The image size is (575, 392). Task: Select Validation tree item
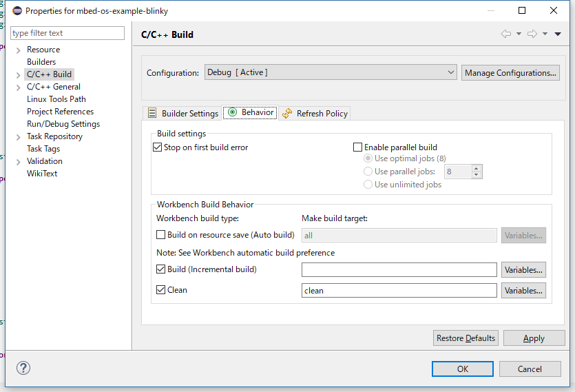point(44,161)
